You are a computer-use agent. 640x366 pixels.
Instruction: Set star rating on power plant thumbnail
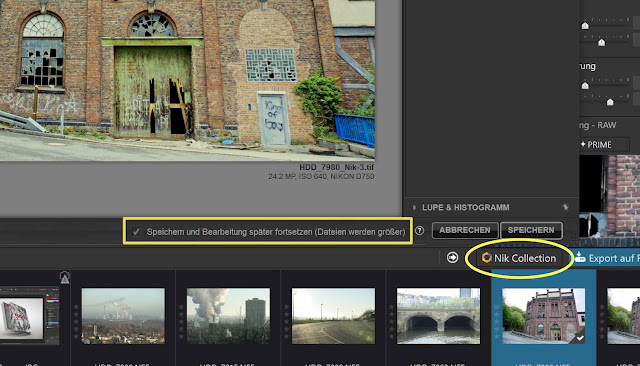[x=76, y=322]
